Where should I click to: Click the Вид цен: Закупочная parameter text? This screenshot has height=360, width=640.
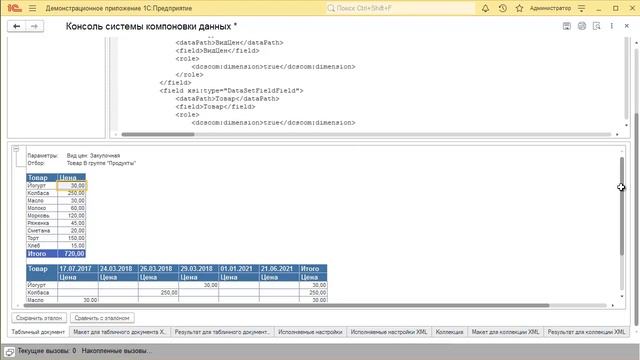[x=93, y=156]
